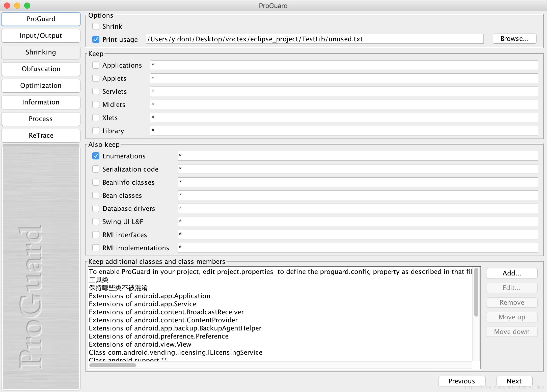547x392 pixels.
Task: Go to the Obfuscation tab
Action: tap(41, 69)
